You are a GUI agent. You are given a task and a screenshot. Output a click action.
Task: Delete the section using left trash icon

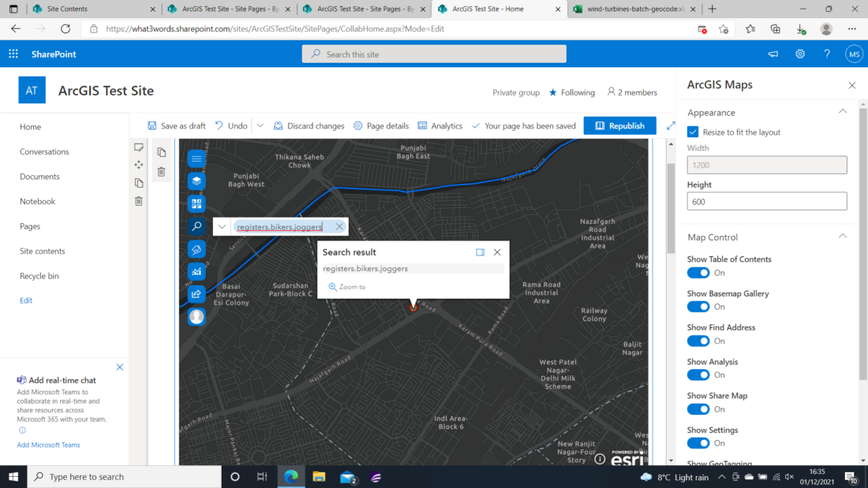[x=139, y=201]
